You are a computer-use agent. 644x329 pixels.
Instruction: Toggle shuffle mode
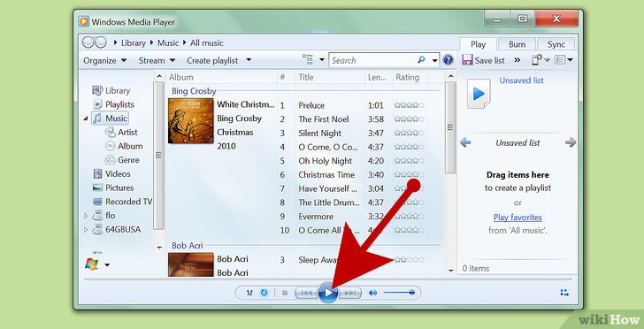[249, 293]
